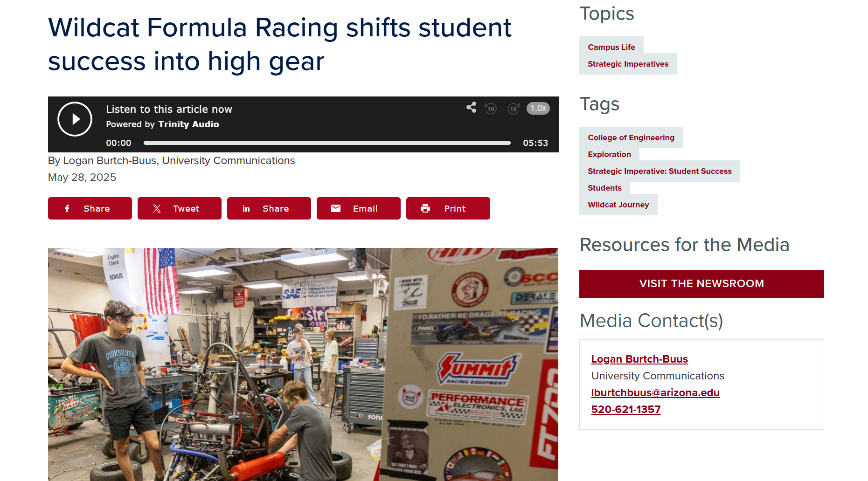Click the Visit the Newsroom button
The width and height of the screenshot is (868, 481).
coord(701,283)
